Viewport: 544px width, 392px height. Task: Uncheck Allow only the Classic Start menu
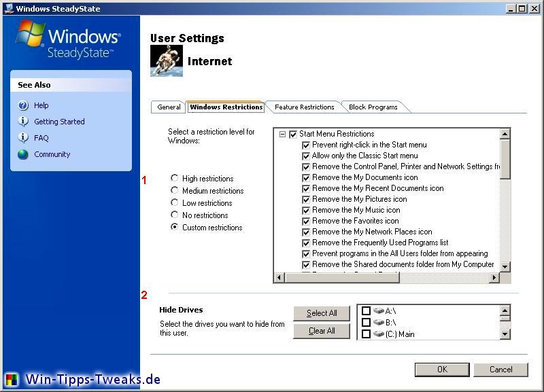click(x=306, y=156)
